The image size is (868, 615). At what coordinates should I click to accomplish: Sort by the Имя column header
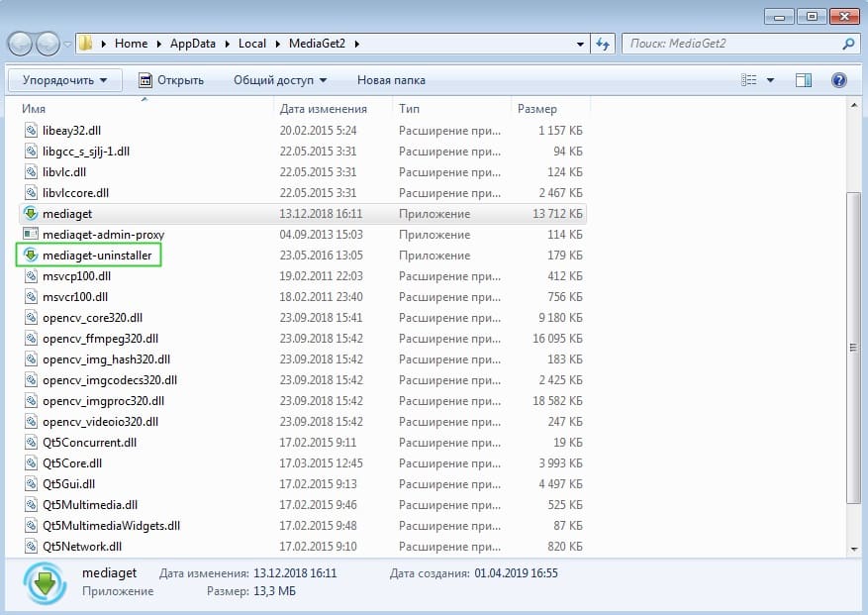(x=34, y=109)
